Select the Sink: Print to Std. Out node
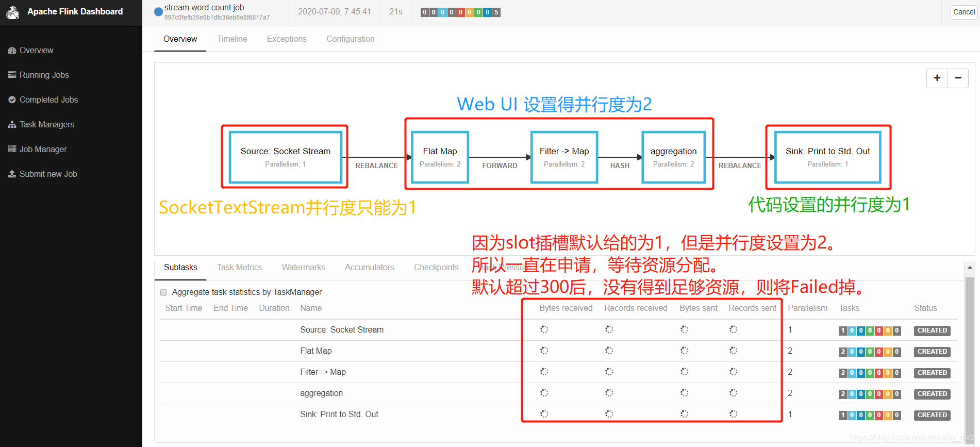980x447 pixels. click(x=827, y=157)
